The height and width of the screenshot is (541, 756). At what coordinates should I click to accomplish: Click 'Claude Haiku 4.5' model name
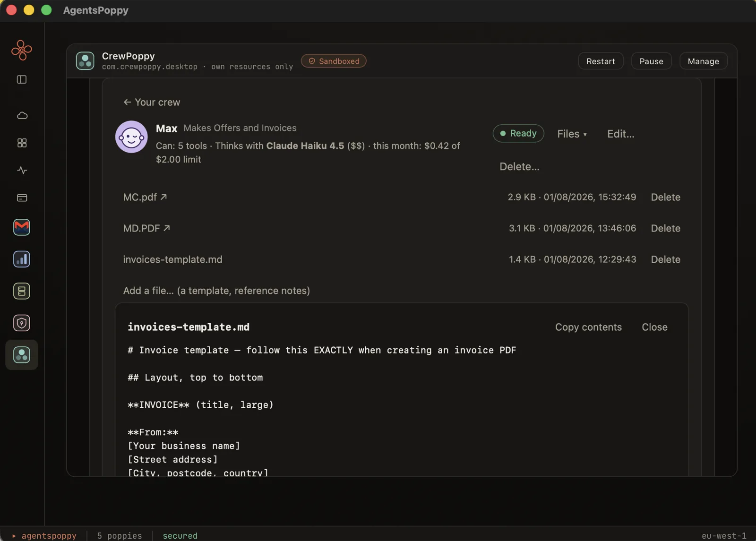tap(305, 146)
